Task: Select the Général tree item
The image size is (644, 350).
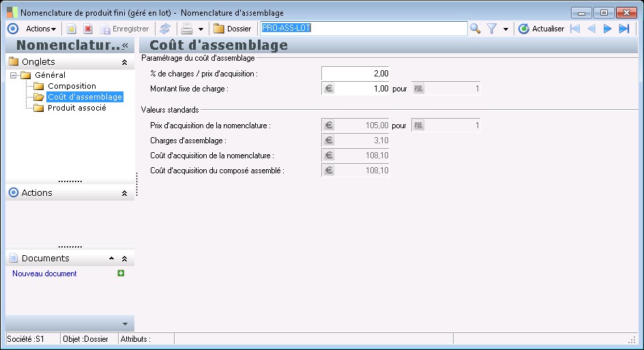Action: click(x=50, y=75)
